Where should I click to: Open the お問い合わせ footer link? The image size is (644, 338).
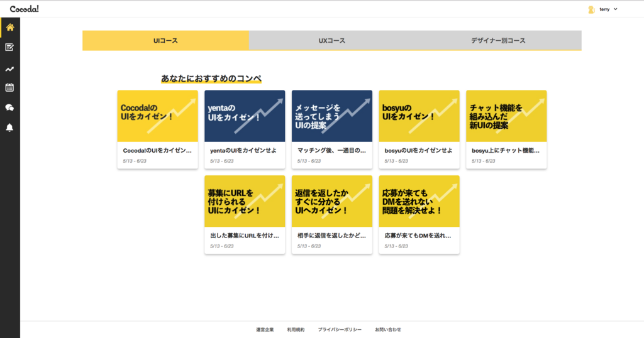pos(387,329)
